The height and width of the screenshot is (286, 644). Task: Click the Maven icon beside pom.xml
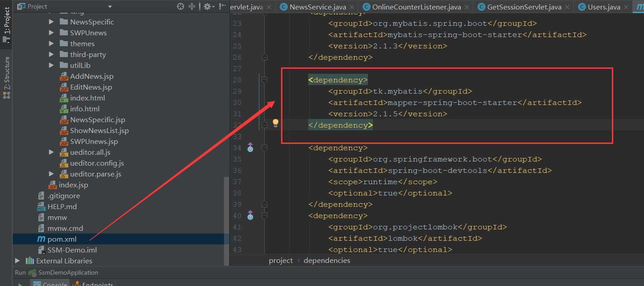point(41,239)
